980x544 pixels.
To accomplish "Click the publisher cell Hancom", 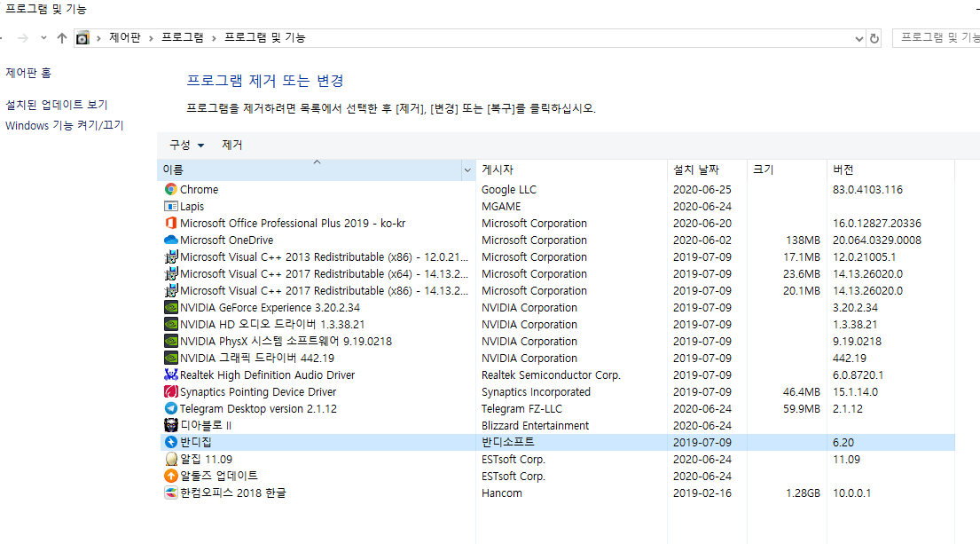I will tap(502, 493).
